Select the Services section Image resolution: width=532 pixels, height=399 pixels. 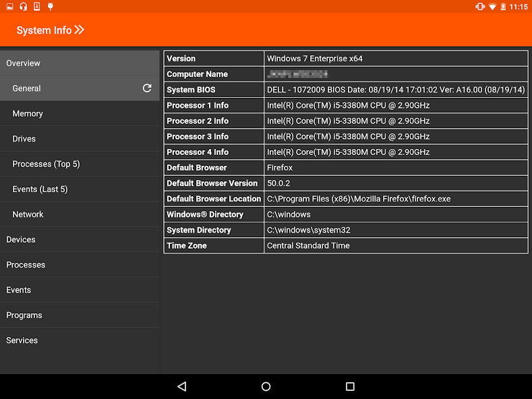tap(80, 340)
